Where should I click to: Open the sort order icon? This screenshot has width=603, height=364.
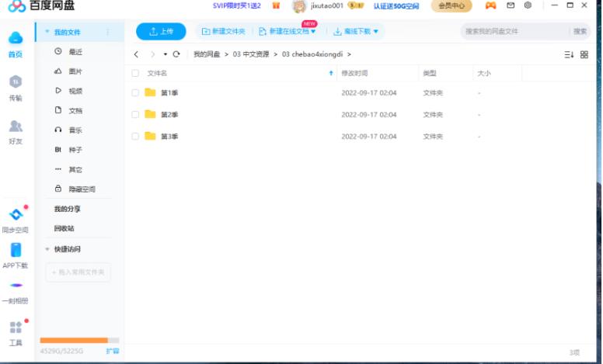tap(569, 54)
